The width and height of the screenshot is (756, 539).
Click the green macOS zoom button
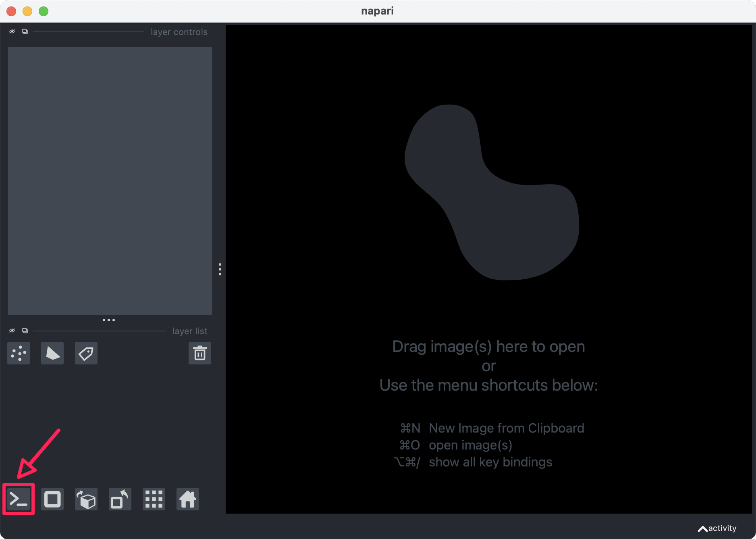click(44, 11)
